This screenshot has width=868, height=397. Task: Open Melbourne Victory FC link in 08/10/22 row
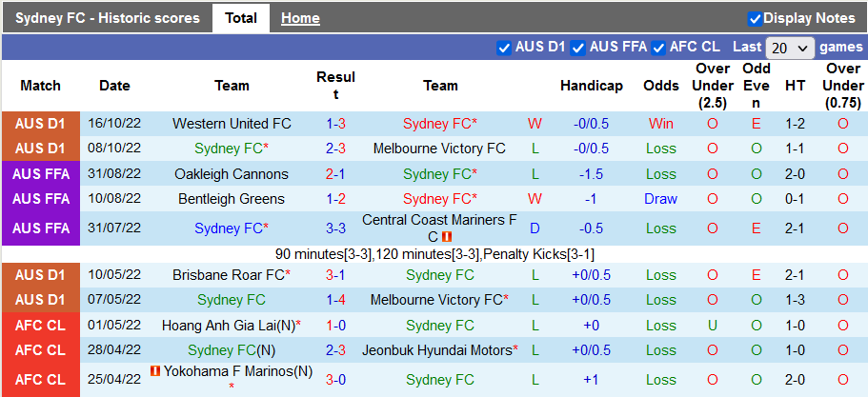pyautogui.click(x=439, y=149)
